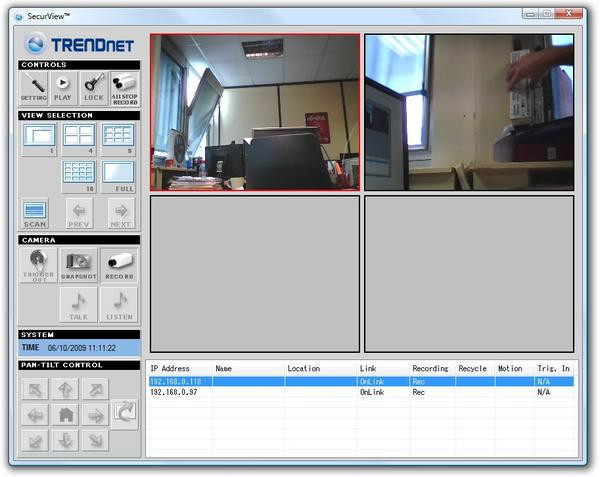Viewport: 600px width, 477px height.
Task: Close the SecurView window
Action: 569,14
